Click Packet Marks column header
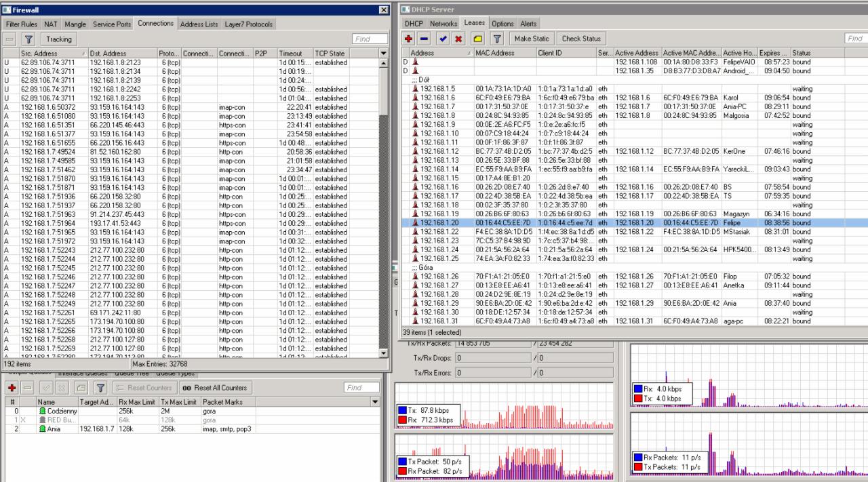868x482 pixels. pyautogui.click(x=285, y=402)
